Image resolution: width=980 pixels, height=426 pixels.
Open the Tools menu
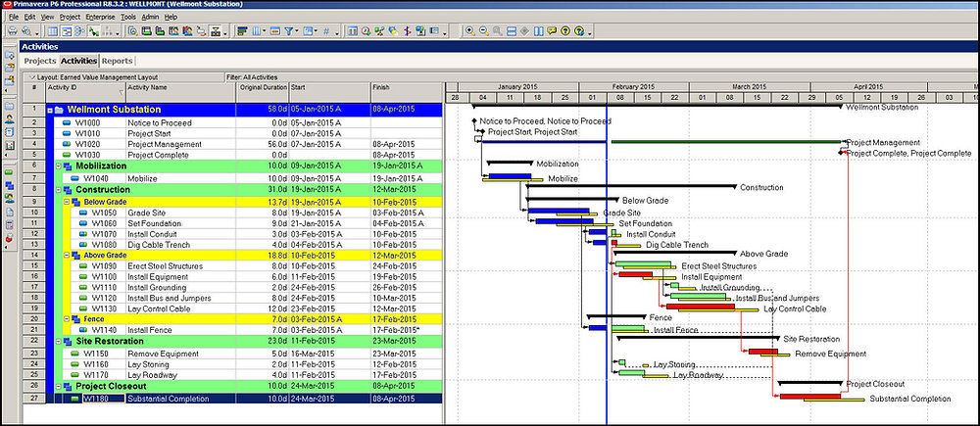(128, 17)
